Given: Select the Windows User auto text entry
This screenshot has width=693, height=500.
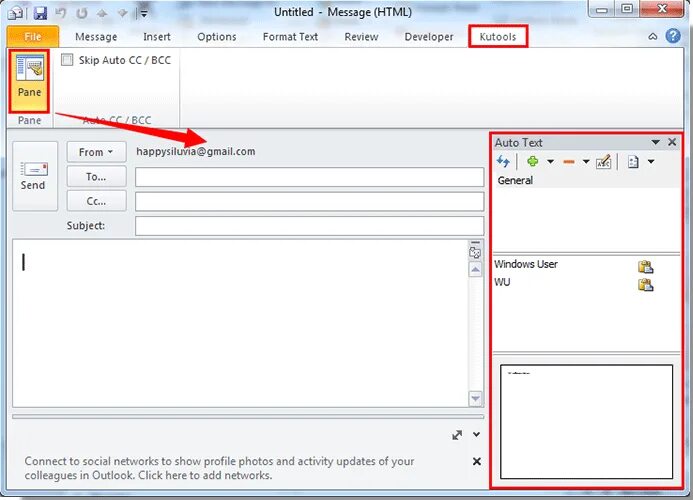Looking at the screenshot, I should point(525,264).
